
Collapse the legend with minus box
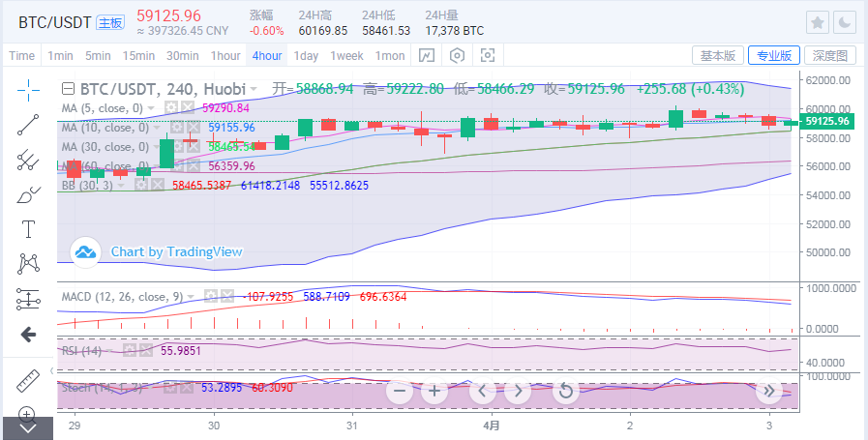pyautogui.click(x=68, y=89)
